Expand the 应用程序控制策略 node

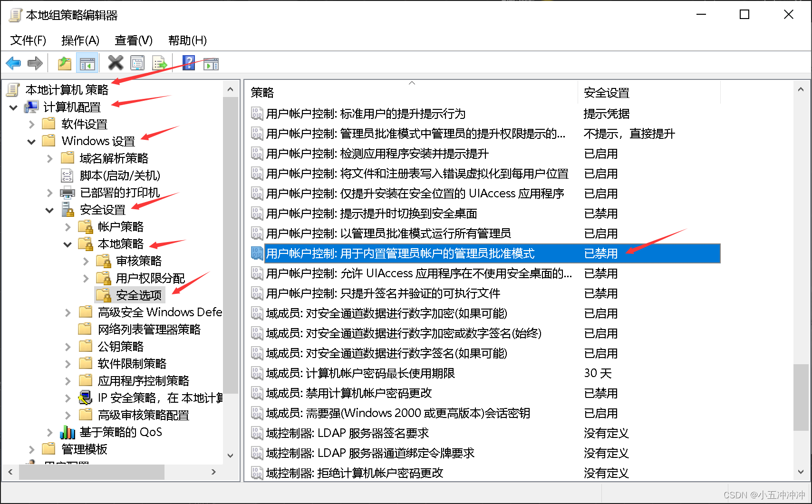click(x=68, y=381)
